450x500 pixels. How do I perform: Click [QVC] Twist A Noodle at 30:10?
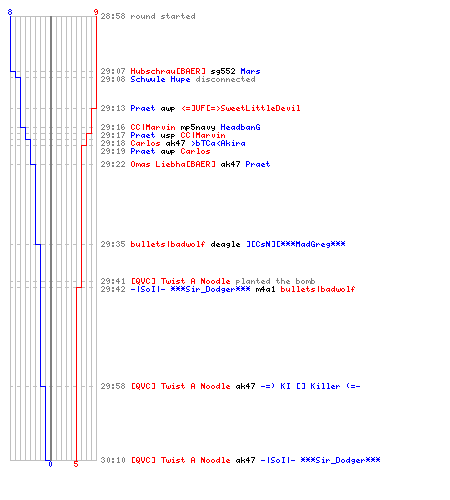tap(180, 460)
